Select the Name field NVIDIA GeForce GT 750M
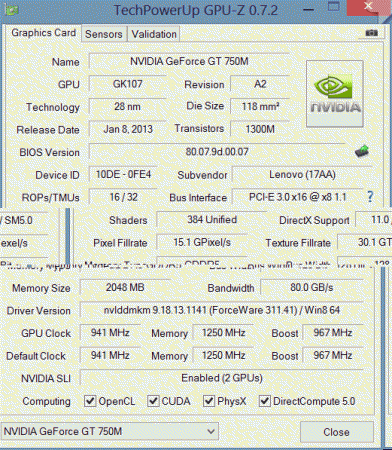This screenshot has width=392, height=450. (189, 61)
